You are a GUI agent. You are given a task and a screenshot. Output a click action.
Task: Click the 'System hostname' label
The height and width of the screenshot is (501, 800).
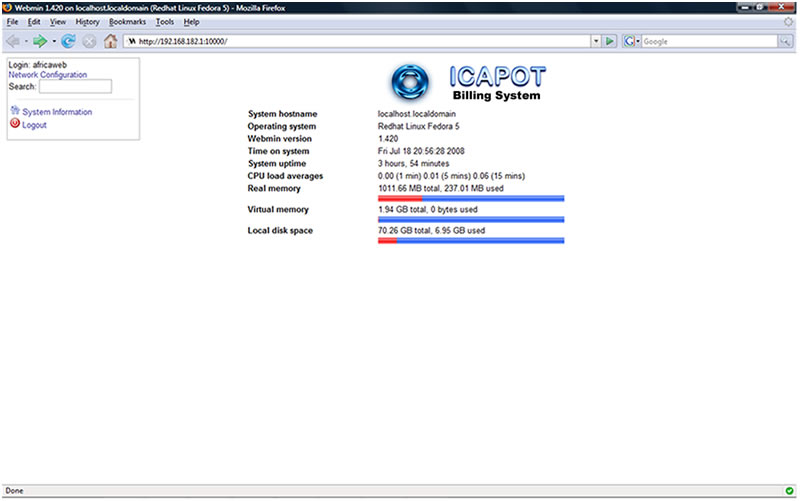(282, 114)
